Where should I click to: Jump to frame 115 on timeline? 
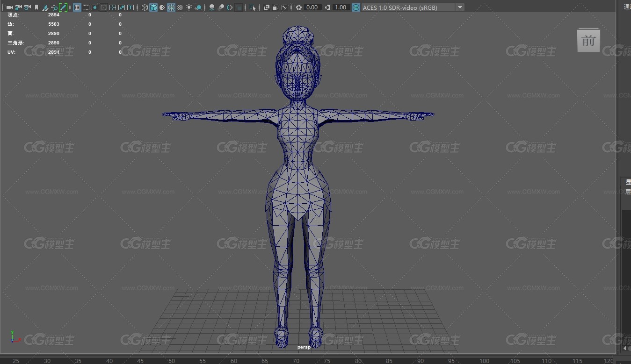[578, 361]
